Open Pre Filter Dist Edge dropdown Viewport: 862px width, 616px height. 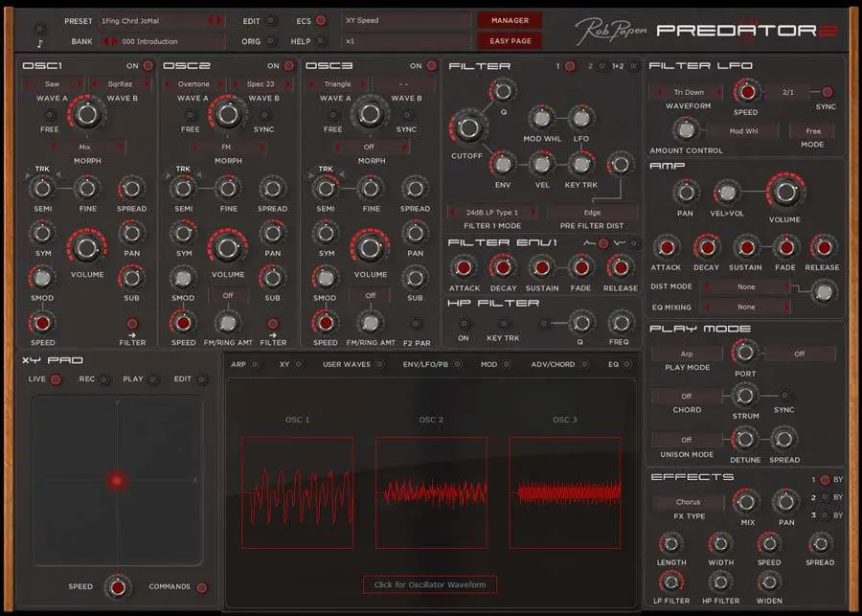click(592, 213)
